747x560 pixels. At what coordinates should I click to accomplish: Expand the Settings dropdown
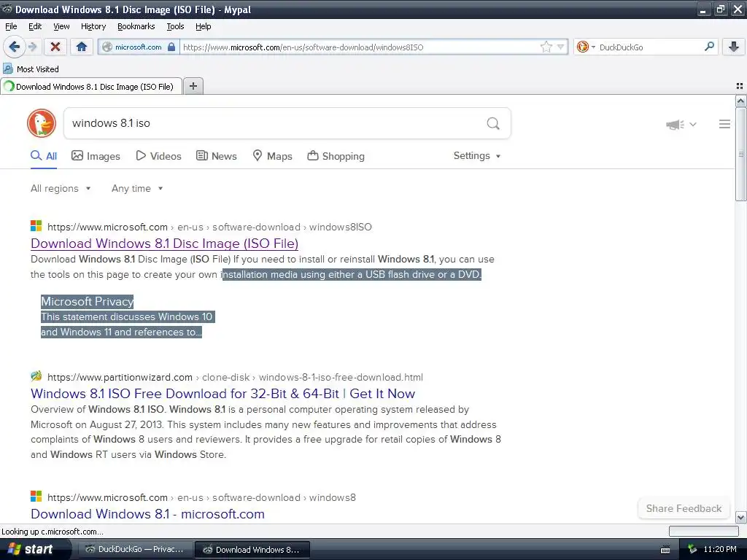[477, 156]
